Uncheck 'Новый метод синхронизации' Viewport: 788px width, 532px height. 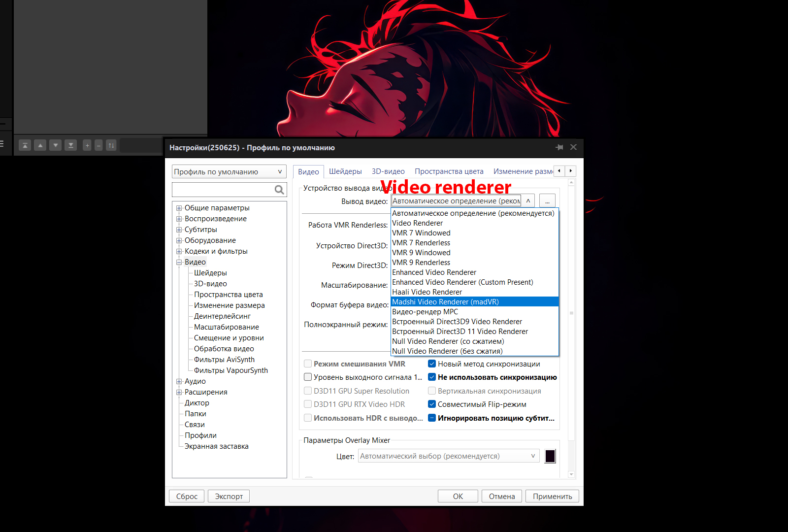click(x=432, y=364)
